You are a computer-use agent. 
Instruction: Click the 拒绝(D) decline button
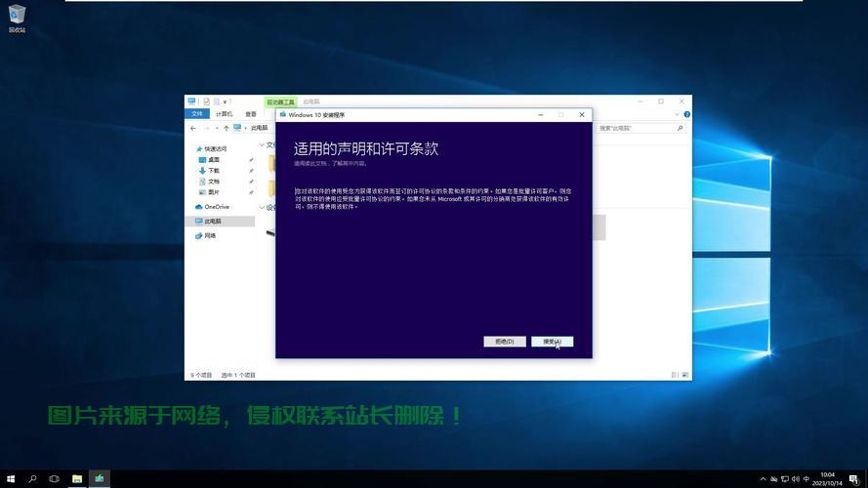(505, 342)
